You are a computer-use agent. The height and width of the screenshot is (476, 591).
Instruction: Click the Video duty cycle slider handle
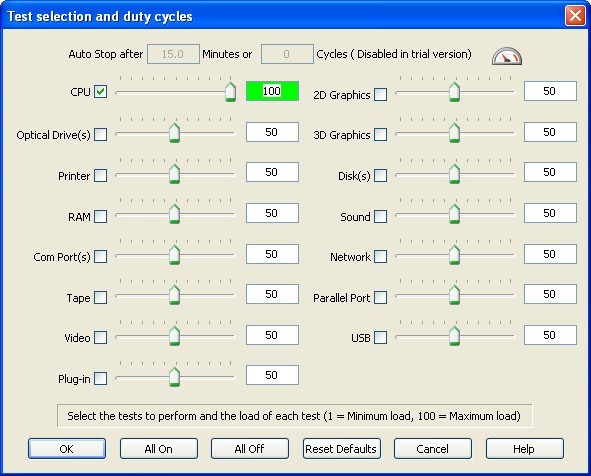[174, 336]
